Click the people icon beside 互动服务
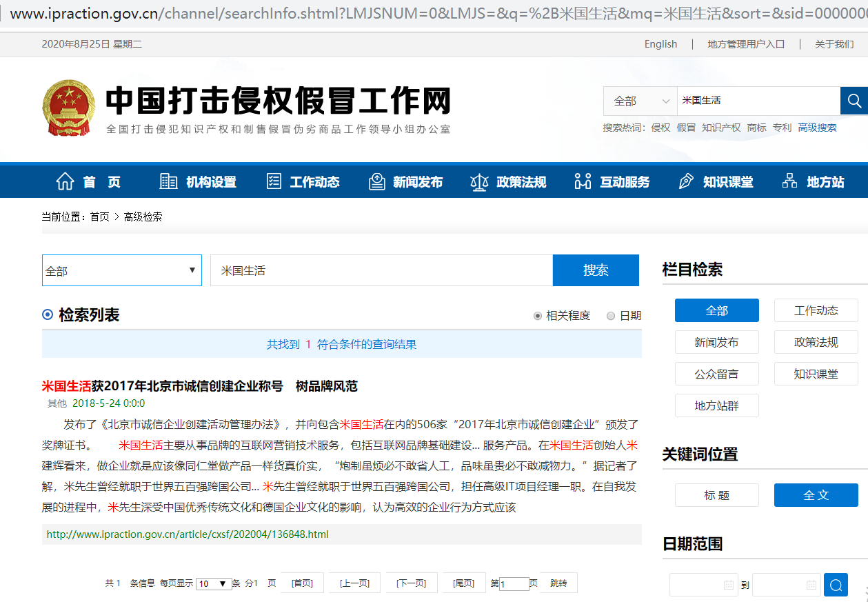This screenshot has width=868, height=602. (x=583, y=181)
